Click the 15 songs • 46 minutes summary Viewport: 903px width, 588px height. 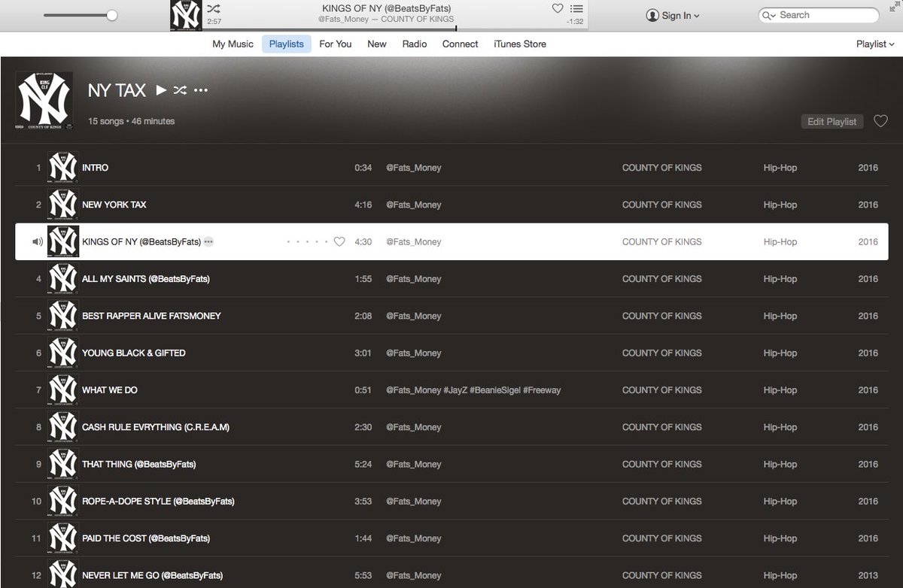click(131, 121)
